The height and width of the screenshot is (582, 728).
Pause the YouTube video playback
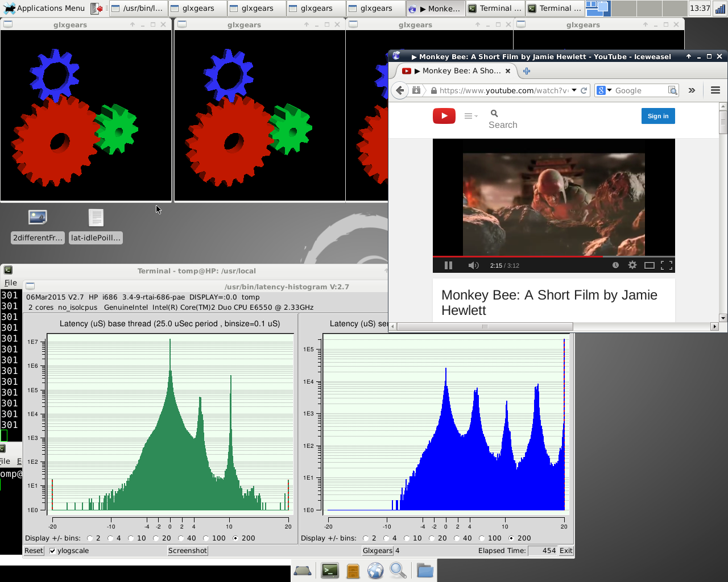[448, 265]
